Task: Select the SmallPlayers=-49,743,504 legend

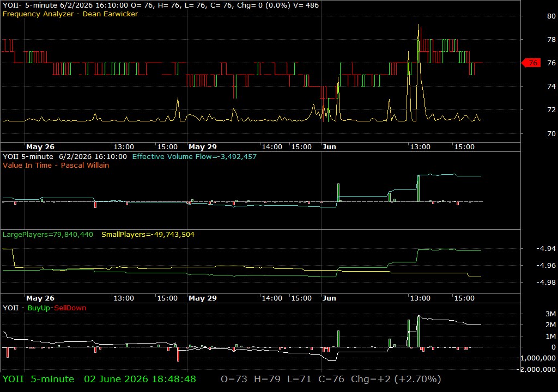Action: pyautogui.click(x=148, y=235)
